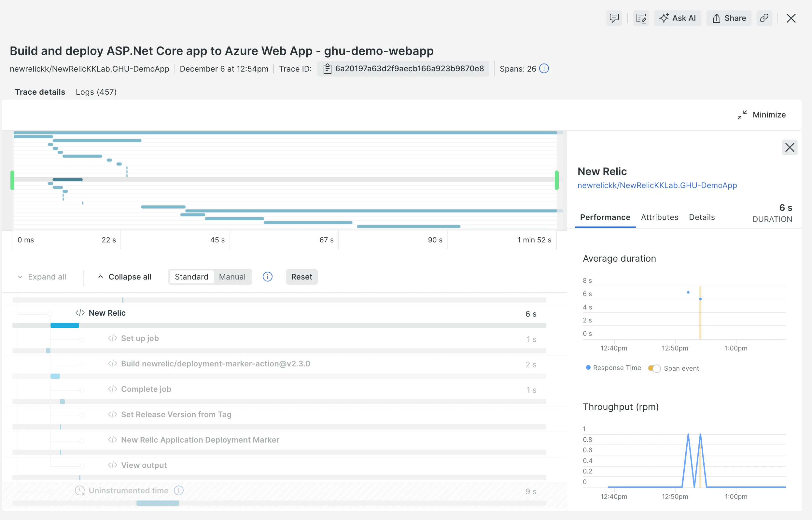Toggle the Span event switch
The height and width of the screenshot is (520, 812).
tap(654, 368)
